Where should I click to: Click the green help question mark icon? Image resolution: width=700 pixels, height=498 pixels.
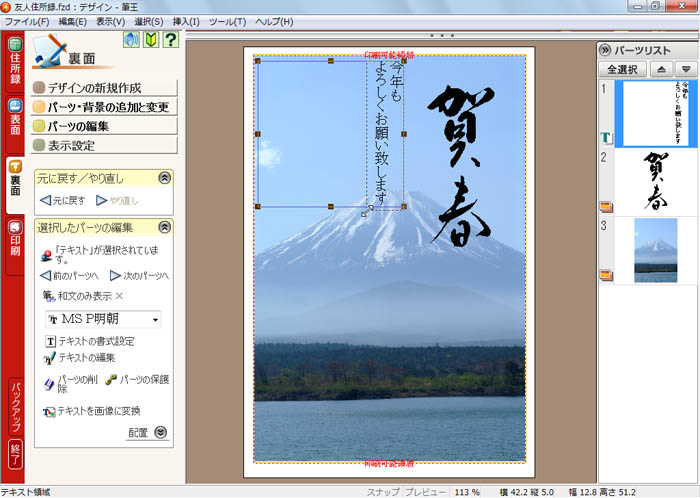(171, 40)
